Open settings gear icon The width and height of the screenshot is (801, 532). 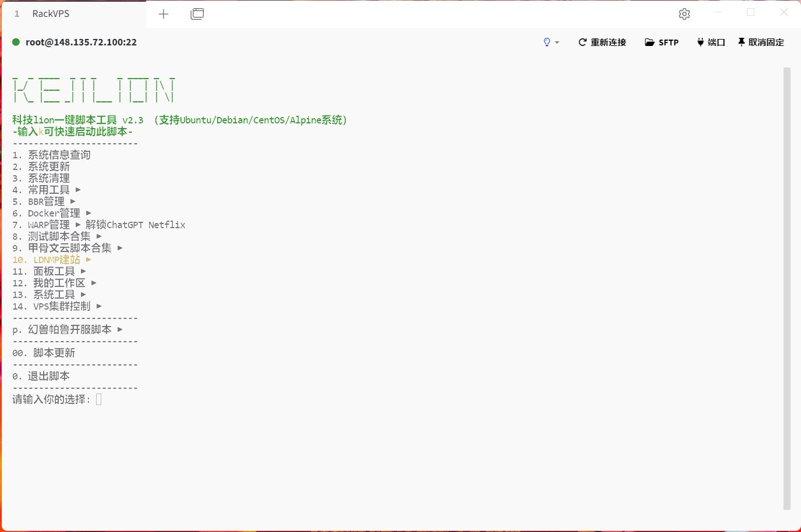(x=685, y=14)
